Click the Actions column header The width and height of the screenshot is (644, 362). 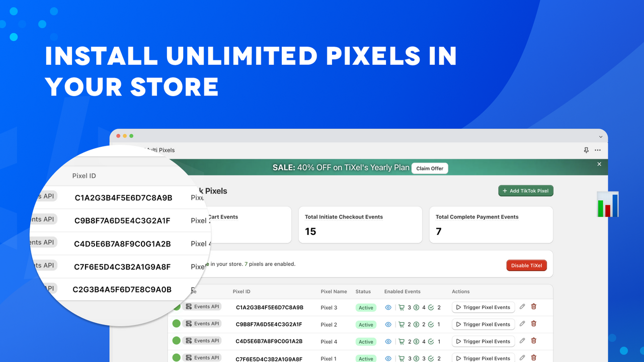461,292
